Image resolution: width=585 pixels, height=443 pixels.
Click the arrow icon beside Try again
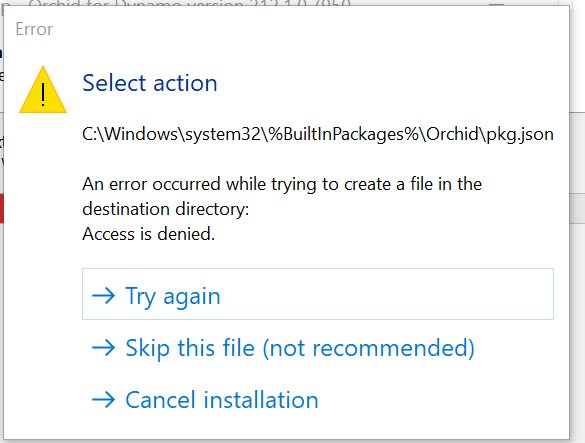tap(103, 296)
